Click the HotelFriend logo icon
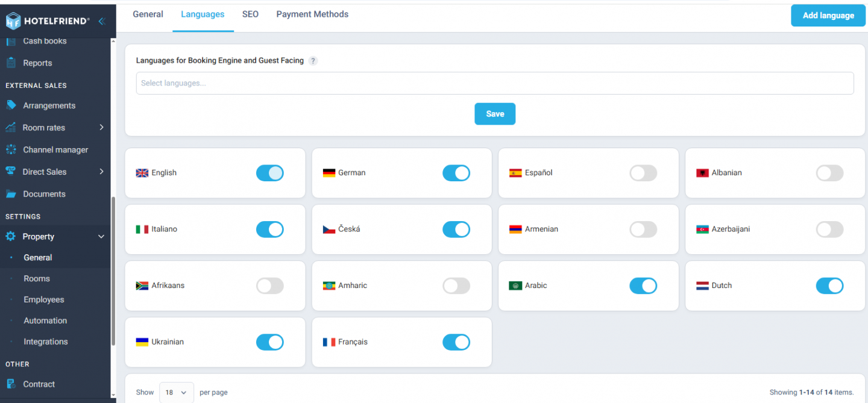The image size is (868, 403). click(x=13, y=21)
